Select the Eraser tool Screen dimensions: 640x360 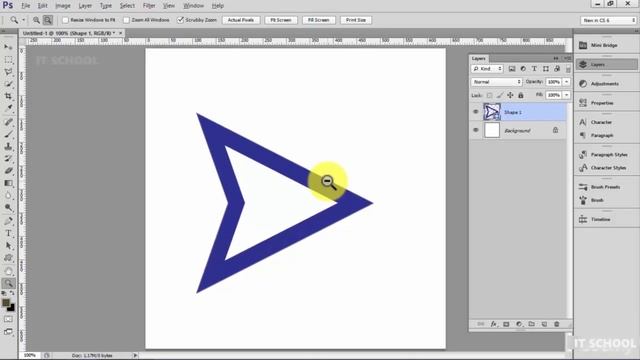(8, 171)
